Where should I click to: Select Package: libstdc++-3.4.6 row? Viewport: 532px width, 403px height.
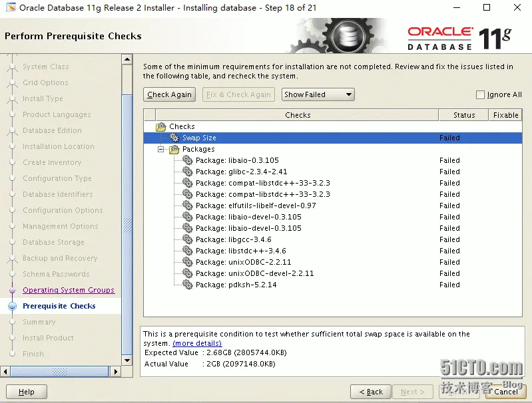(332, 251)
